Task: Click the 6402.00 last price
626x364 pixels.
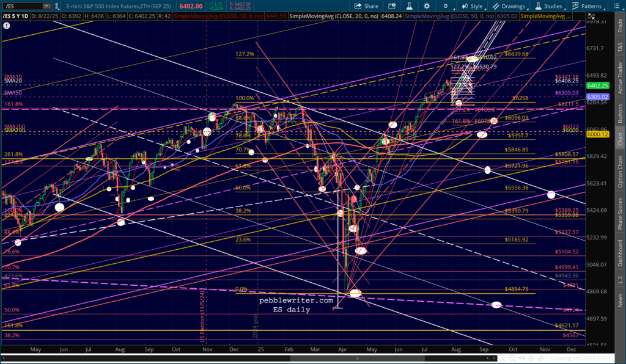Action: coord(191,6)
